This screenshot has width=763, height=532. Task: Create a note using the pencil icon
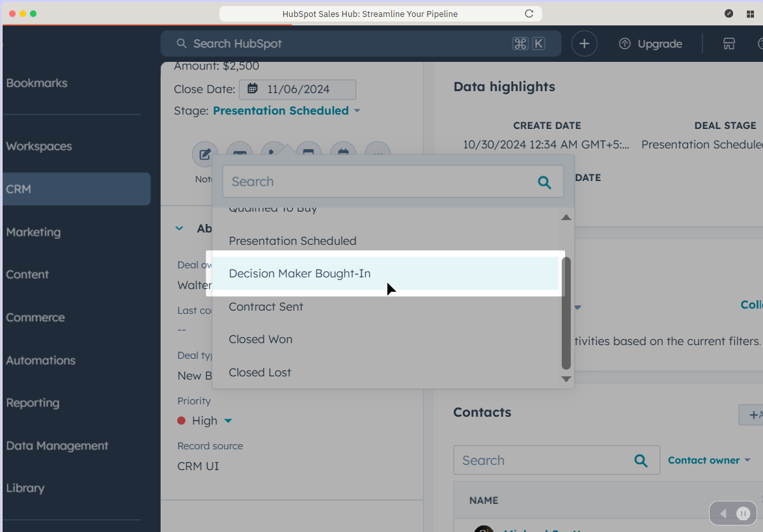pyautogui.click(x=204, y=153)
